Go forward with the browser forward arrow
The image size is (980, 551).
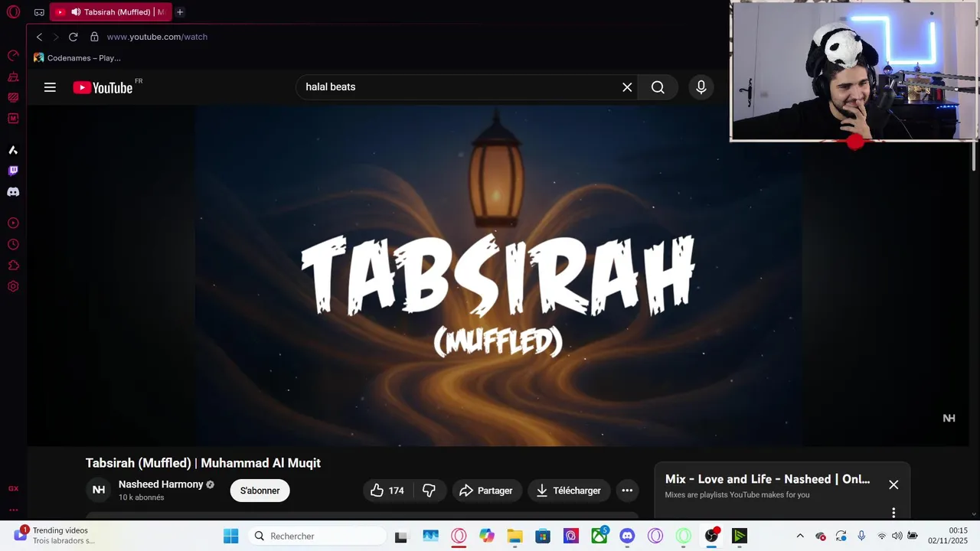coord(55,37)
